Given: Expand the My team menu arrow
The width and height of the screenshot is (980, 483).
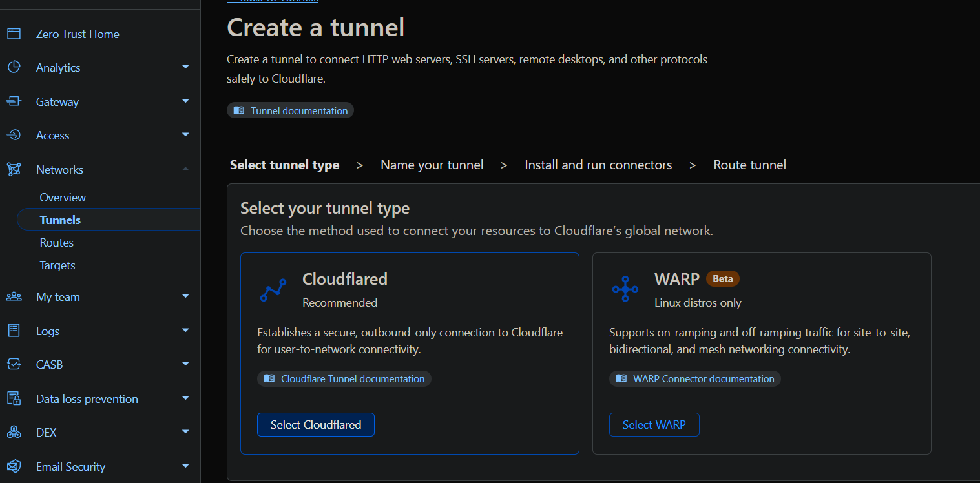Looking at the screenshot, I should point(185,296).
